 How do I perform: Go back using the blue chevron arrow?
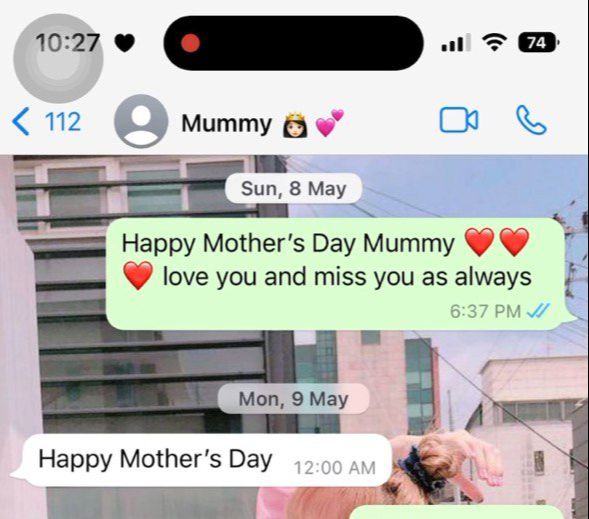(21, 121)
